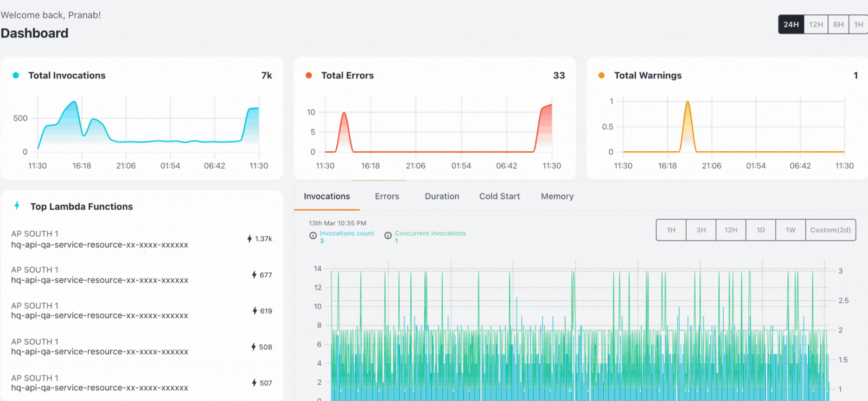Click the info icon next to Invocations count
868x401 pixels.
tap(313, 236)
